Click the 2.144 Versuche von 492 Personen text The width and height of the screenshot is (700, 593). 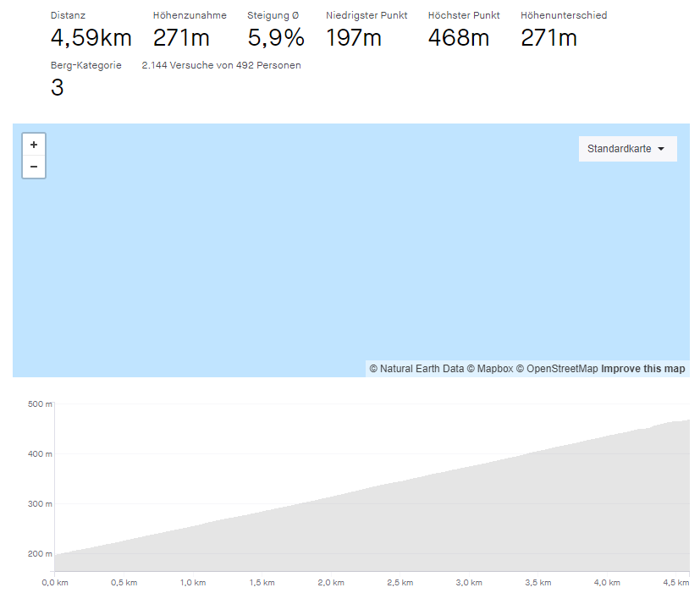click(221, 65)
